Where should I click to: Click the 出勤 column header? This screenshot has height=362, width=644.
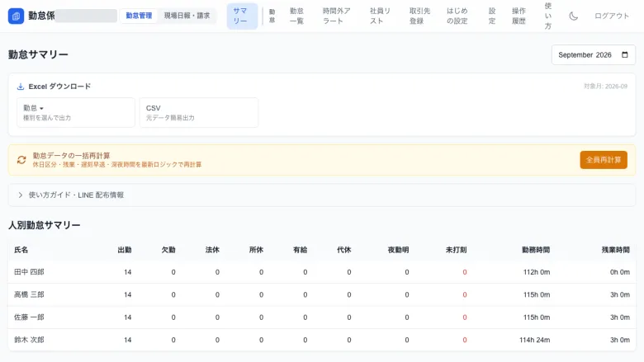pyautogui.click(x=125, y=250)
